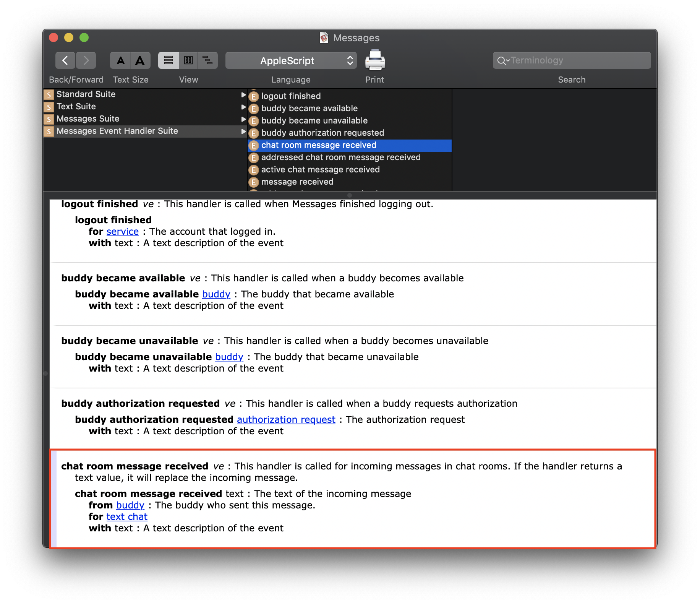
Task: Increase text size with large A
Action: (140, 60)
